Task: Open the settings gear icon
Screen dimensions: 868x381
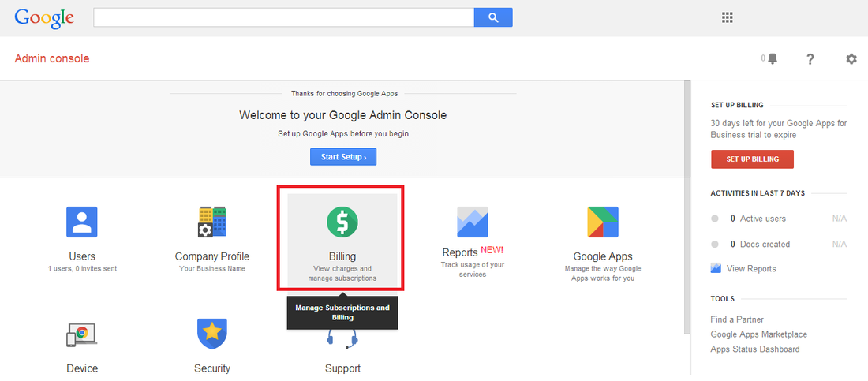Action: (851, 58)
